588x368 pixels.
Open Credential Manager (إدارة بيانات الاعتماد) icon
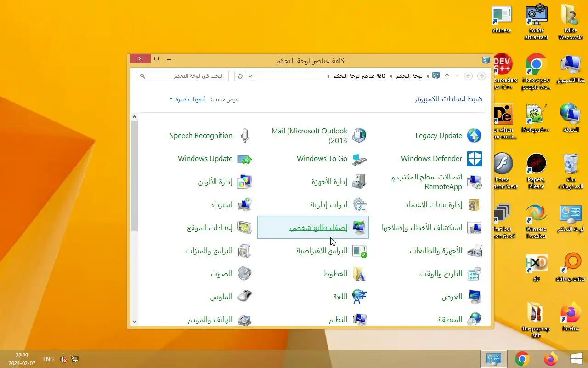click(x=474, y=205)
